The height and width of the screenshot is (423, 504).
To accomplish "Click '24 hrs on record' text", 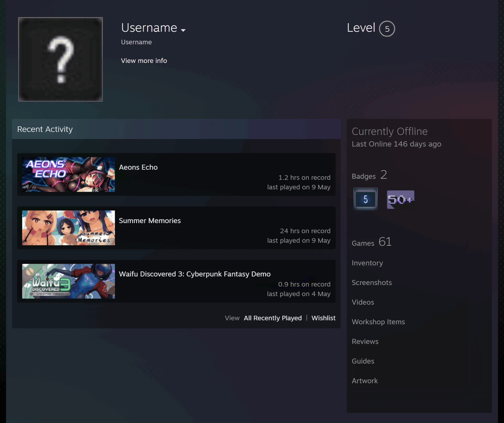I will coord(305,231).
